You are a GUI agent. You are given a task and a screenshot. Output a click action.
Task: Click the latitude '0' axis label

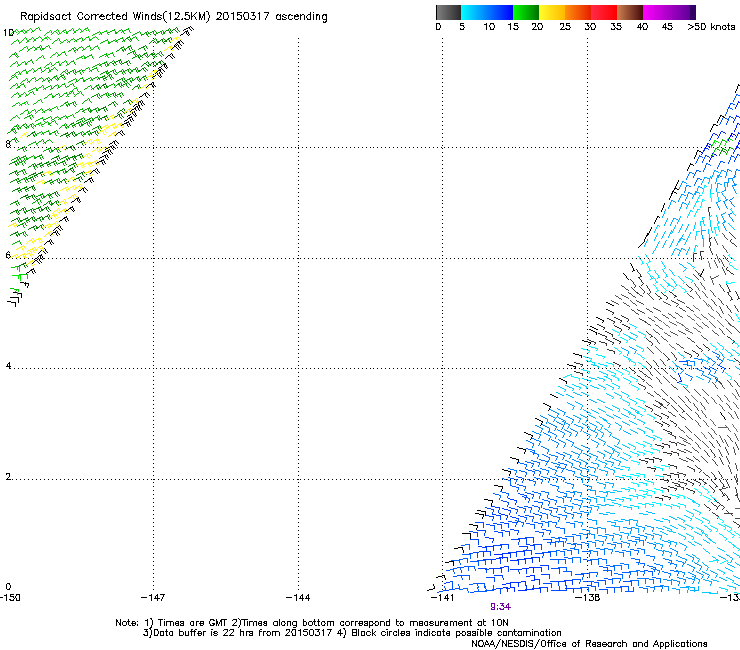(8, 587)
